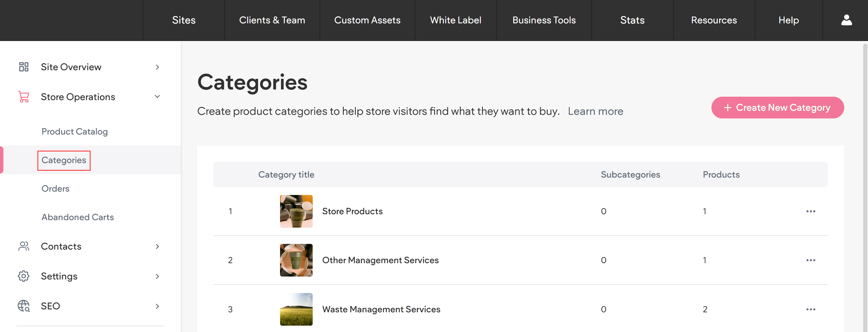The image size is (868, 332).
Task: Open the Abandoned Carts page
Action: point(77,217)
